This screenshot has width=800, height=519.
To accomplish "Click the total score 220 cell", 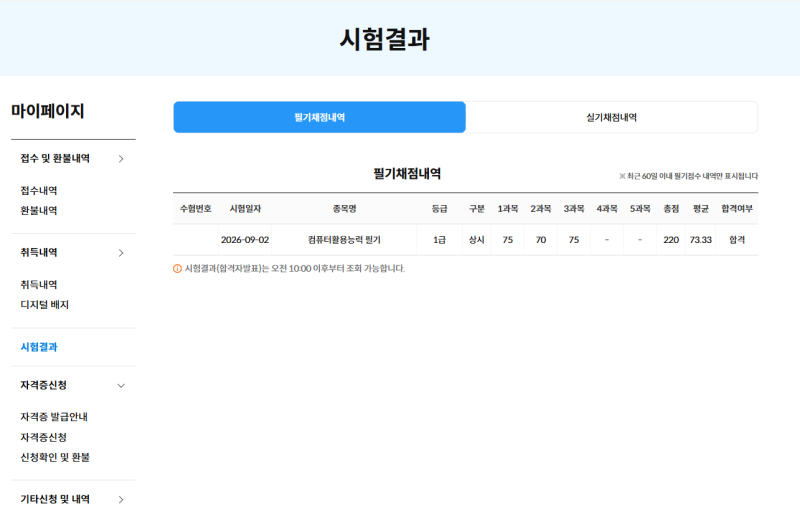I will [671, 240].
